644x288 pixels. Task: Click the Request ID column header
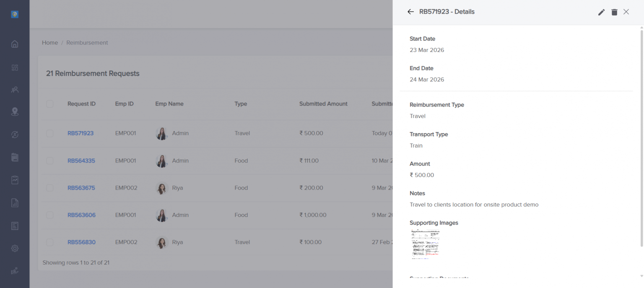pos(81,104)
